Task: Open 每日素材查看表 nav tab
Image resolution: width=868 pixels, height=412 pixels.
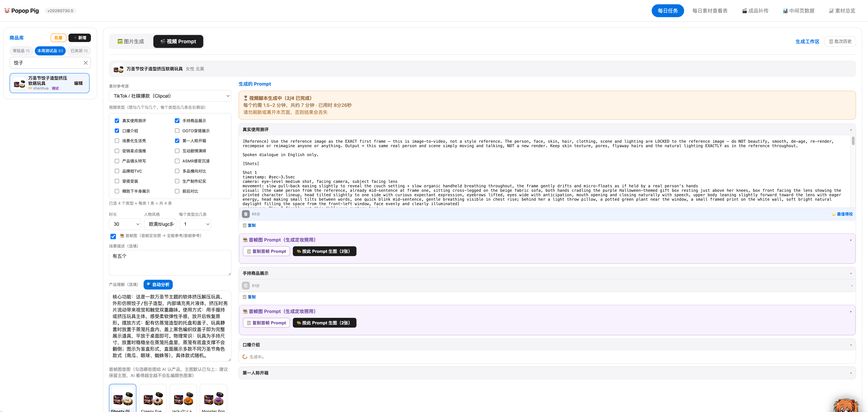Action: [710, 11]
